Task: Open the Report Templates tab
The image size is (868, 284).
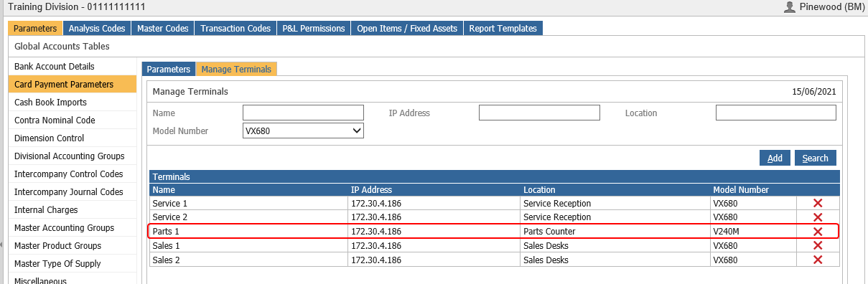Action: pos(503,29)
